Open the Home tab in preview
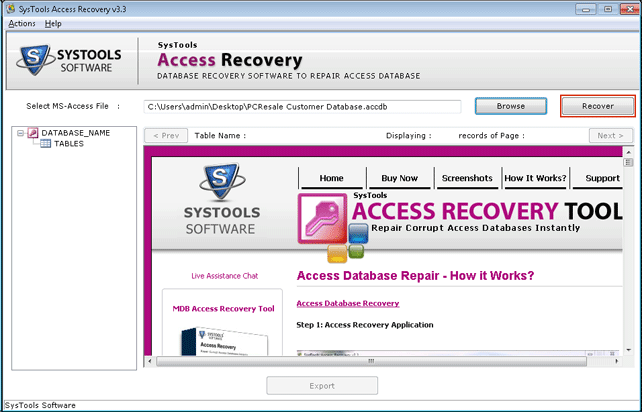The image size is (642, 412). [x=331, y=178]
